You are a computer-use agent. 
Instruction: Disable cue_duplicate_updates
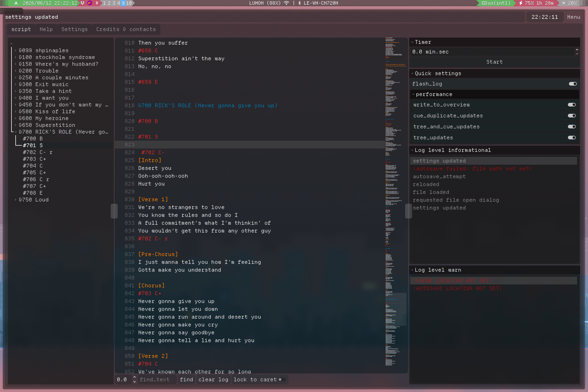pyautogui.click(x=572, y=116)
